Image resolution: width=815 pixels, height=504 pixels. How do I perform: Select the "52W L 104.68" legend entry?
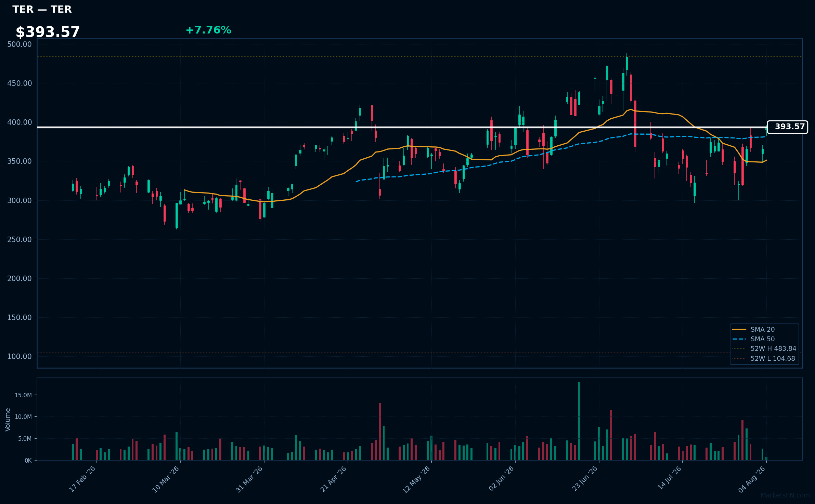(764, 358)
